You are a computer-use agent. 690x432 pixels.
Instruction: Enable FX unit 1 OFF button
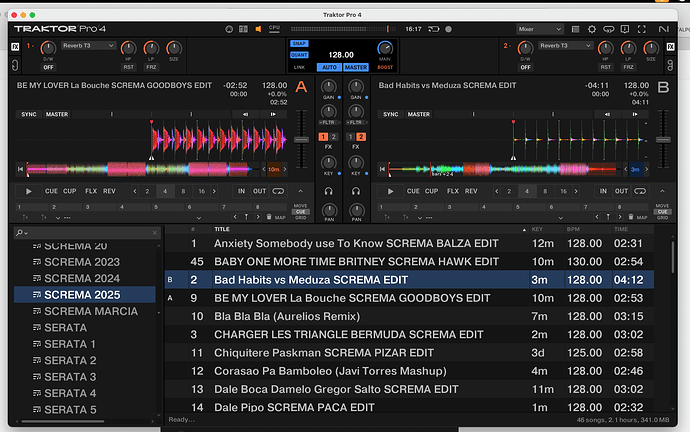47,67
